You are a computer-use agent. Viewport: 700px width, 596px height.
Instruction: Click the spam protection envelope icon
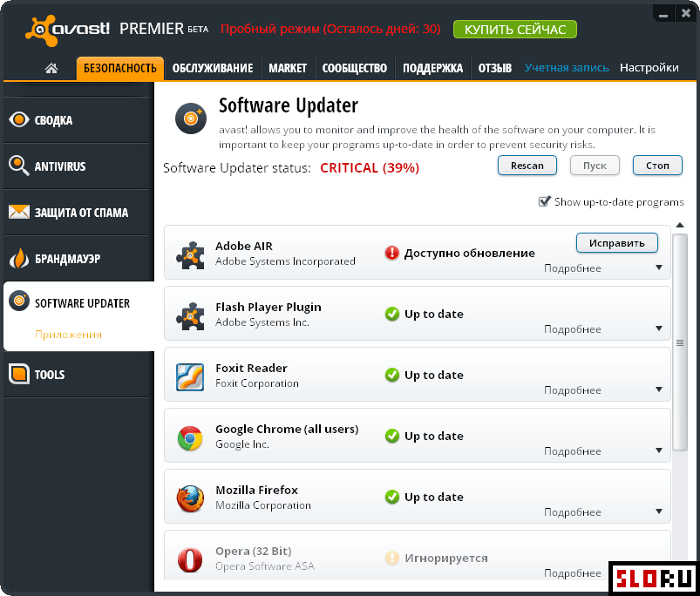point(19,212)
